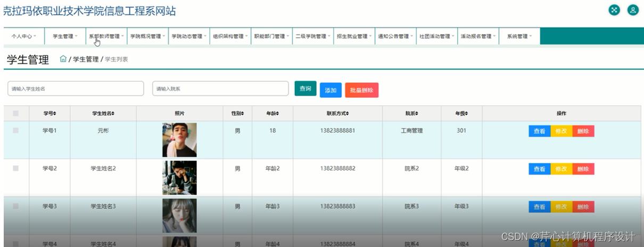The width and height of the screenshot is (644, 247).
Task: Click 删除 for 学生姓名2 row
Action: tap(583, 169)
